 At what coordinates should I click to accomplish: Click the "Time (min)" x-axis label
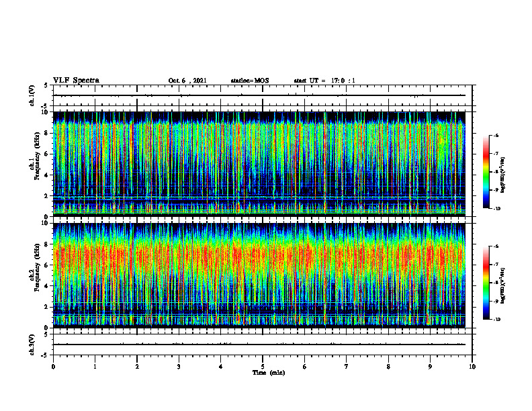(269, 373)
